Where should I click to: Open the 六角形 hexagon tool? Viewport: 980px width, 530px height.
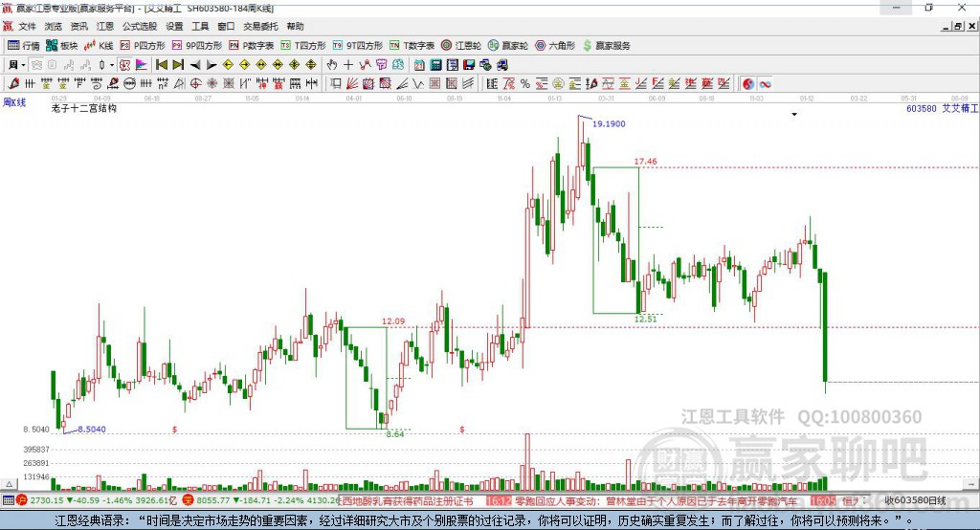click(555, 46)
